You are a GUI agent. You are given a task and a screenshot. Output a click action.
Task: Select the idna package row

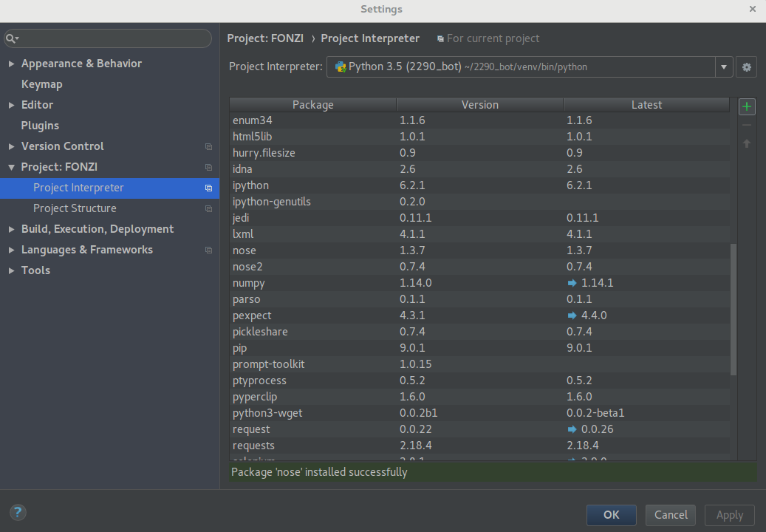point(479,169)
